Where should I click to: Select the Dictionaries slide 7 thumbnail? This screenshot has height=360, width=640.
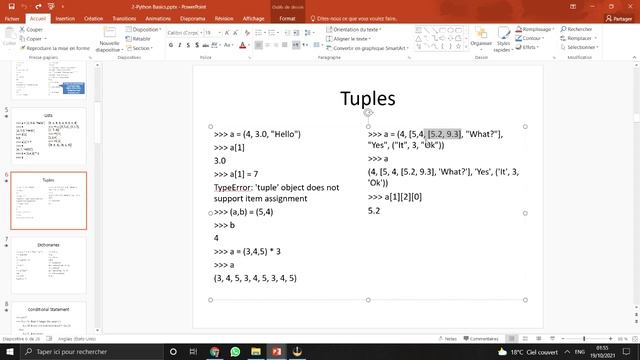[x=49, y=266]
